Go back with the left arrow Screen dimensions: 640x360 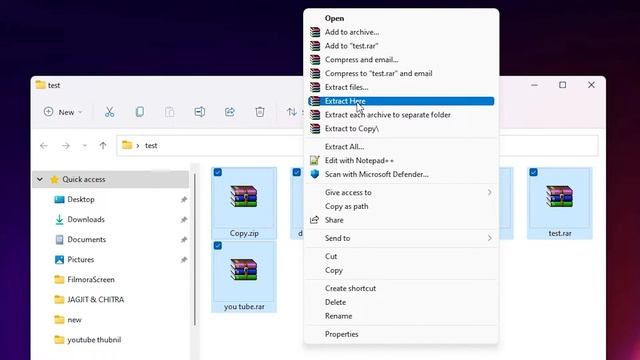[x=44, y=146]
